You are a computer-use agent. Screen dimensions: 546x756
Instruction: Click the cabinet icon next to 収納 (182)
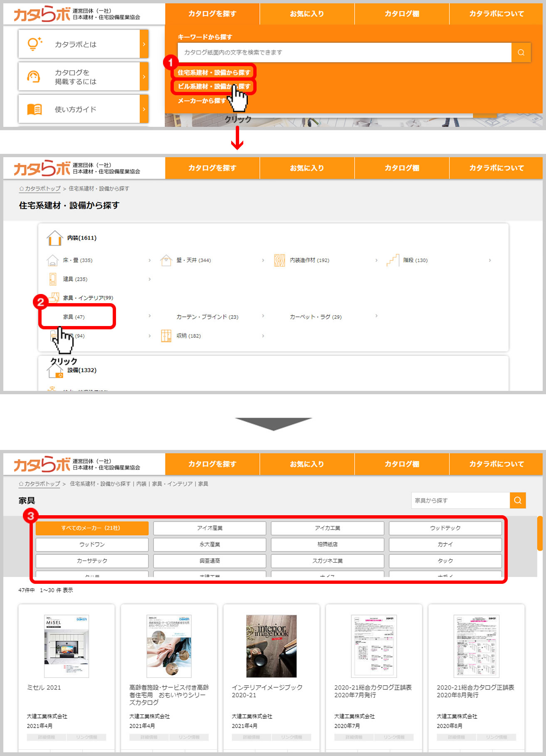coord(166,336)
